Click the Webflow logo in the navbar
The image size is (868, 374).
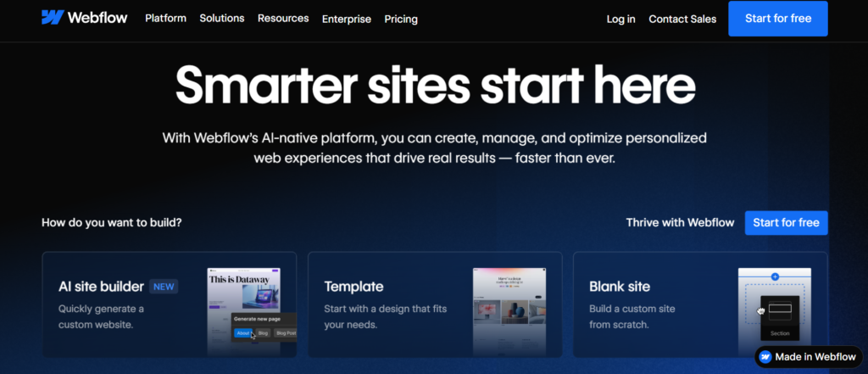point(84,18)
